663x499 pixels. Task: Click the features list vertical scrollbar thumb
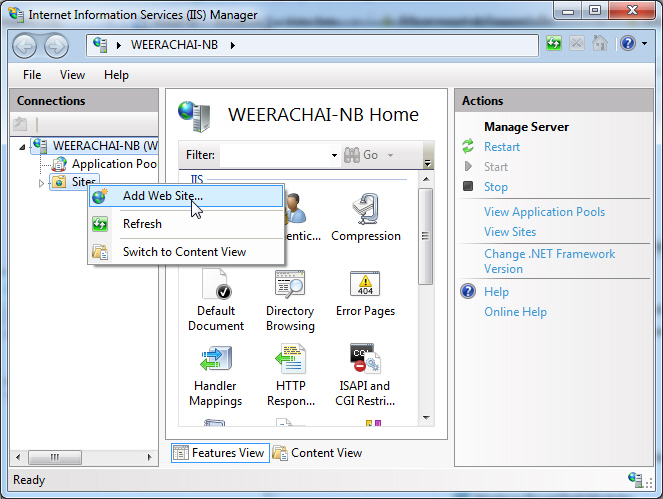(426, 236)
